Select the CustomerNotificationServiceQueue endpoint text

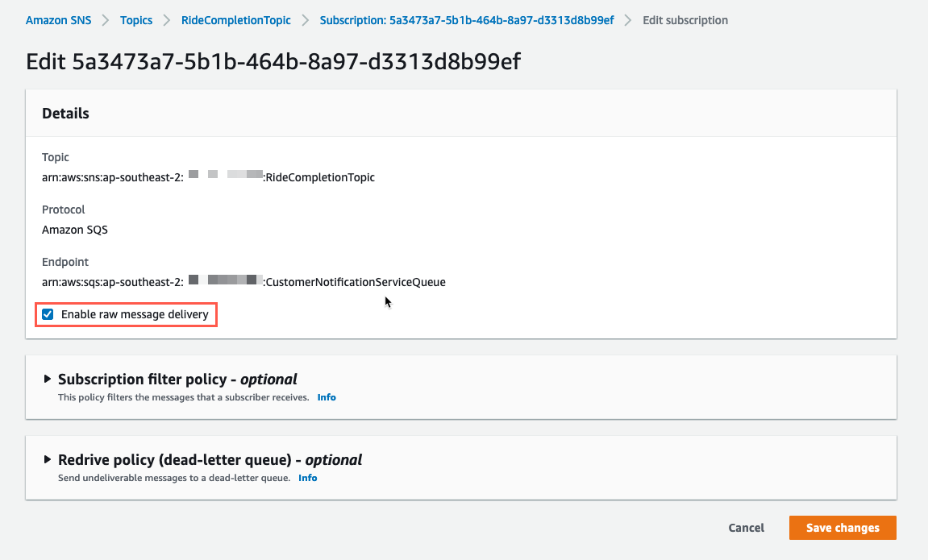(356, 282)
